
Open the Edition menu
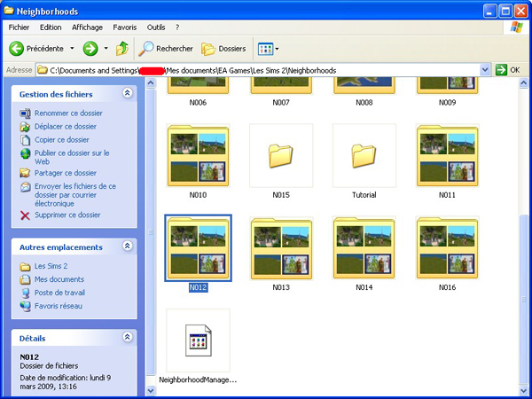click(x=51, y=27)
